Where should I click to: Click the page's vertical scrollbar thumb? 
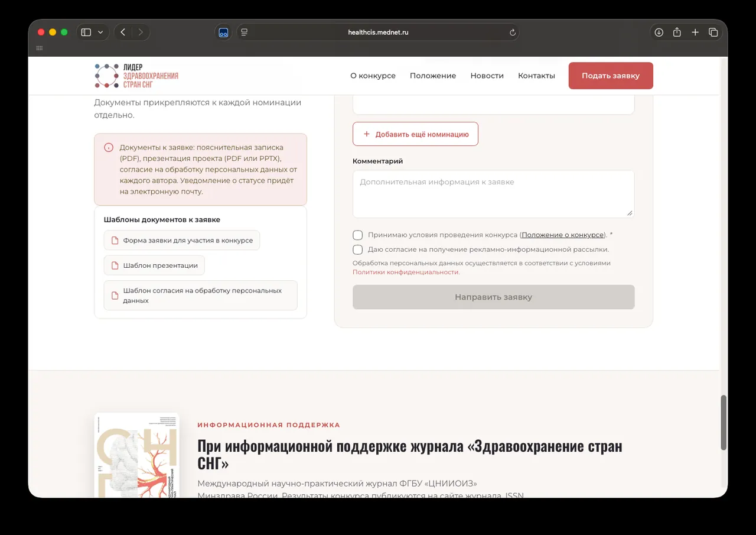[x=724, y=423]
